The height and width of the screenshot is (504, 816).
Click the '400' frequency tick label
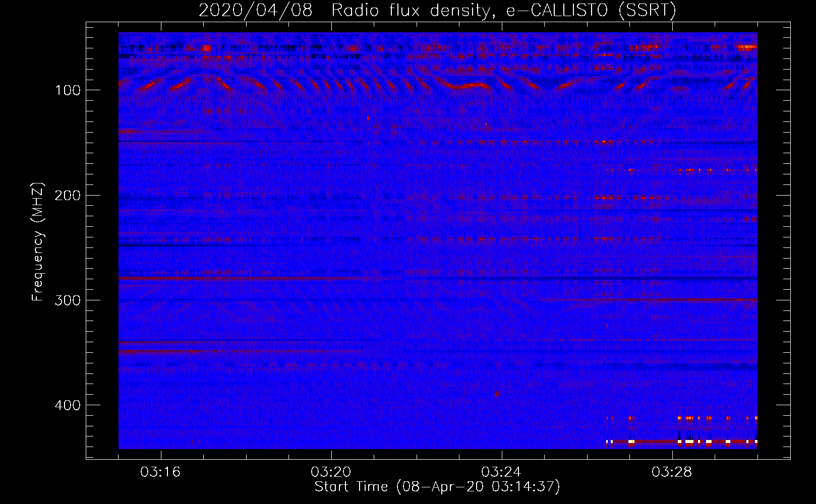coord(68,405)
